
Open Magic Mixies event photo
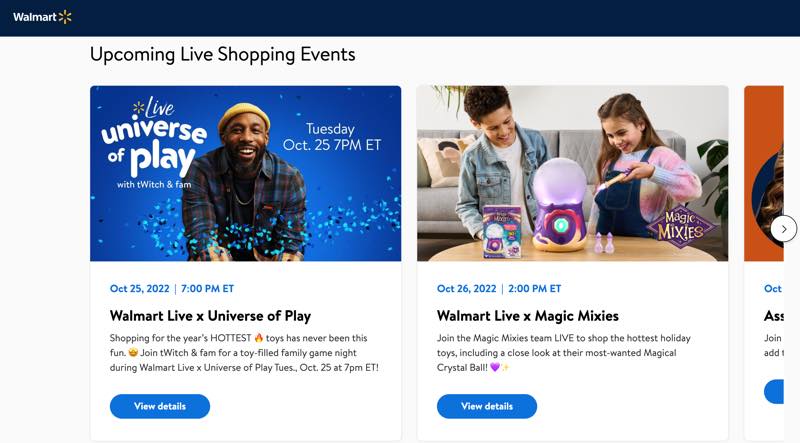[572, 174]
